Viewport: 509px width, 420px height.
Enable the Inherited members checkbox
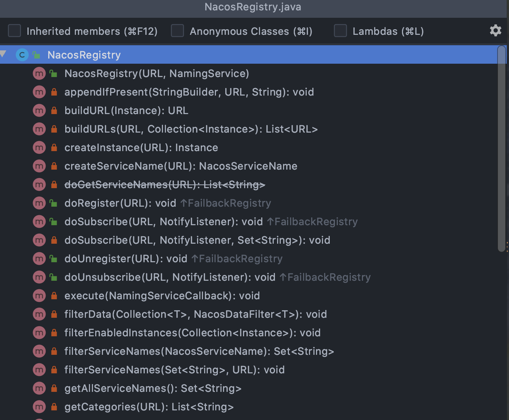(x=14, y=31)
